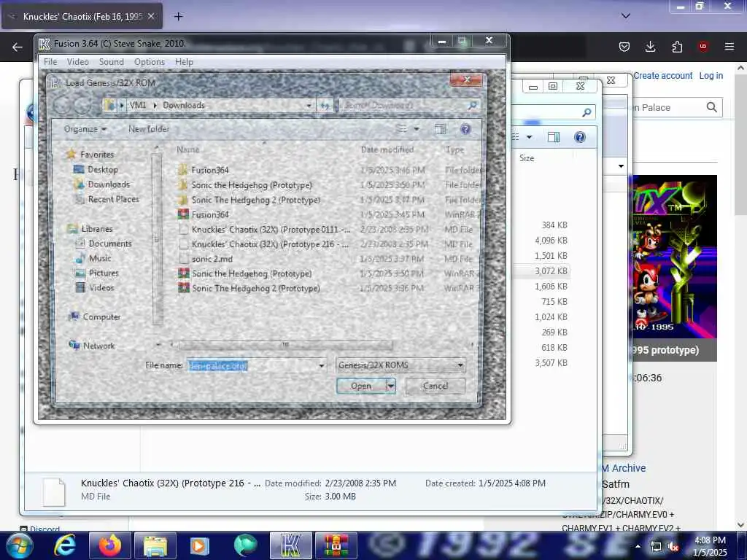
Task: Click the Create account link
Action: point(662,76)
